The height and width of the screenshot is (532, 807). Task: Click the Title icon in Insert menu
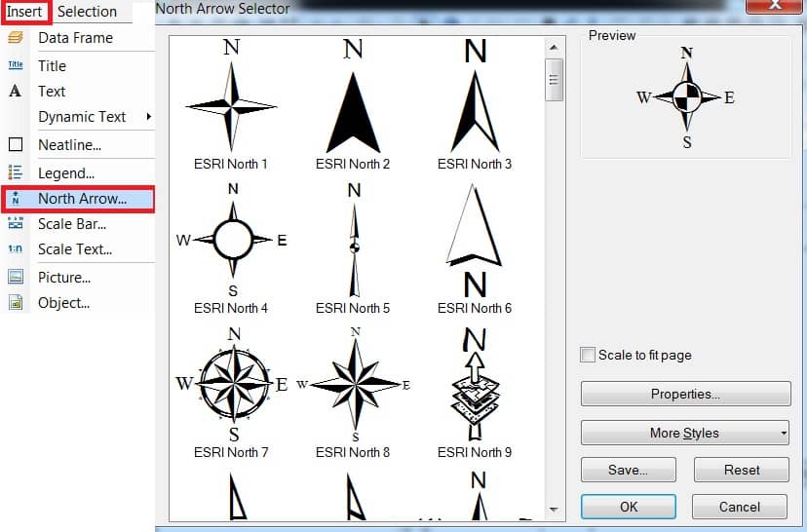[x=16, y=65]
